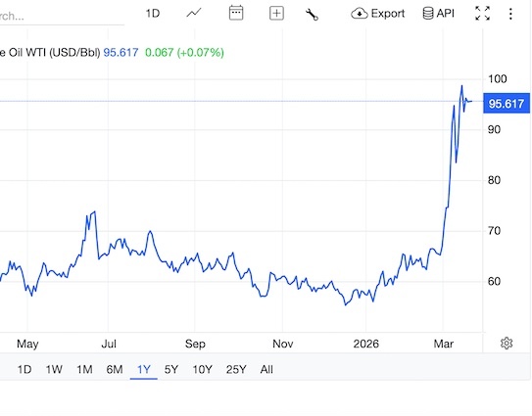
Task: Click the Export cloud download button
Action: coord(377,14)
